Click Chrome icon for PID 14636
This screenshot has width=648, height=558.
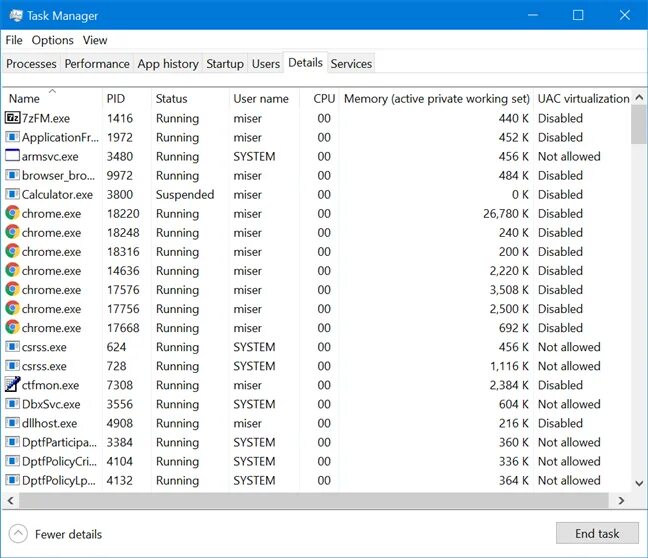click(x=12, y=270)
